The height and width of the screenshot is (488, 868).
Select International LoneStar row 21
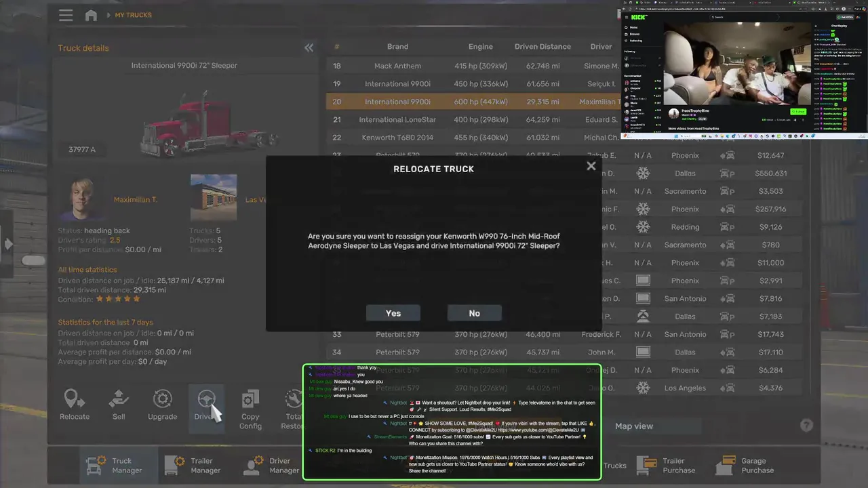(x=473, y=119)
